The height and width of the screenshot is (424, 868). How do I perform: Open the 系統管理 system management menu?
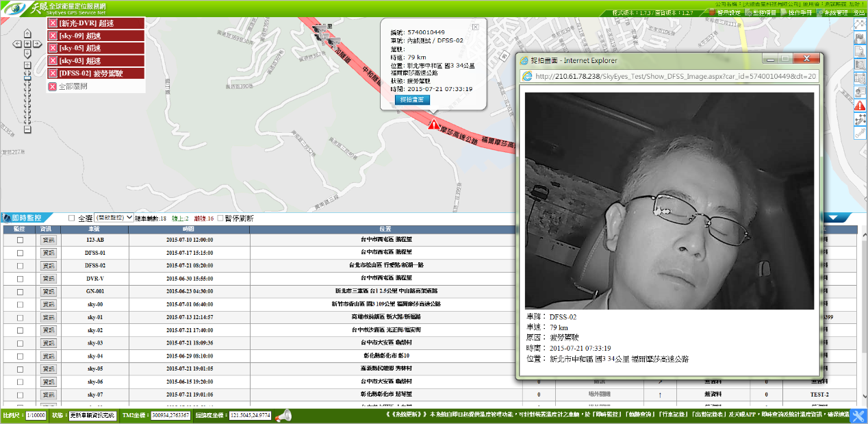click(x=832, y=13)
